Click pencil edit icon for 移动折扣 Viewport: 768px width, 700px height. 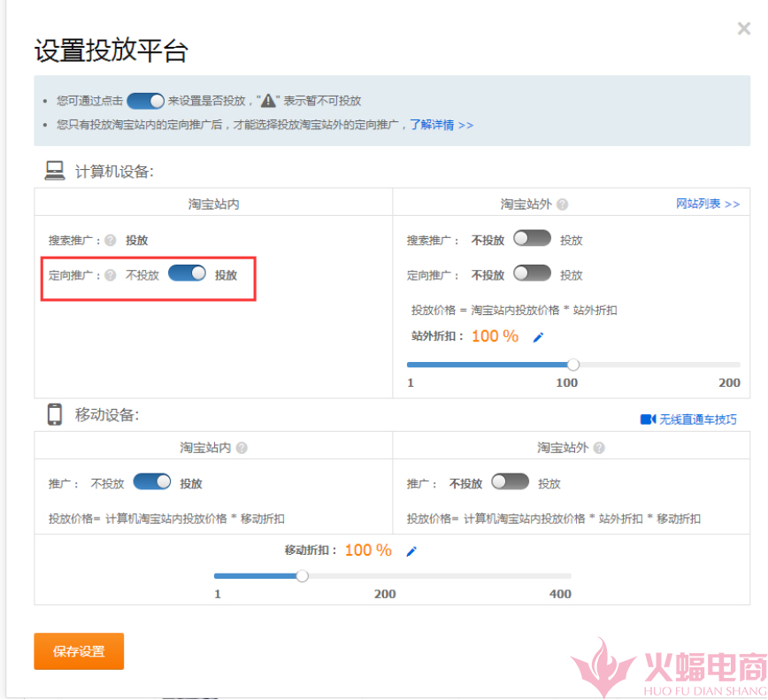411,551
